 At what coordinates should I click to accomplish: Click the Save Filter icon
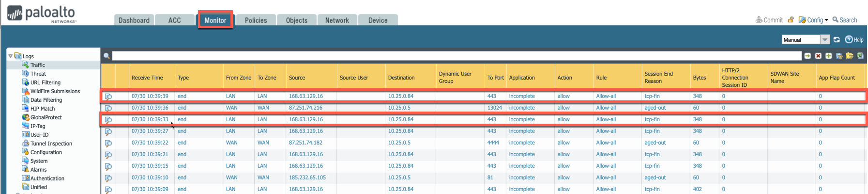pyautogui.click(x=839, y=56)
